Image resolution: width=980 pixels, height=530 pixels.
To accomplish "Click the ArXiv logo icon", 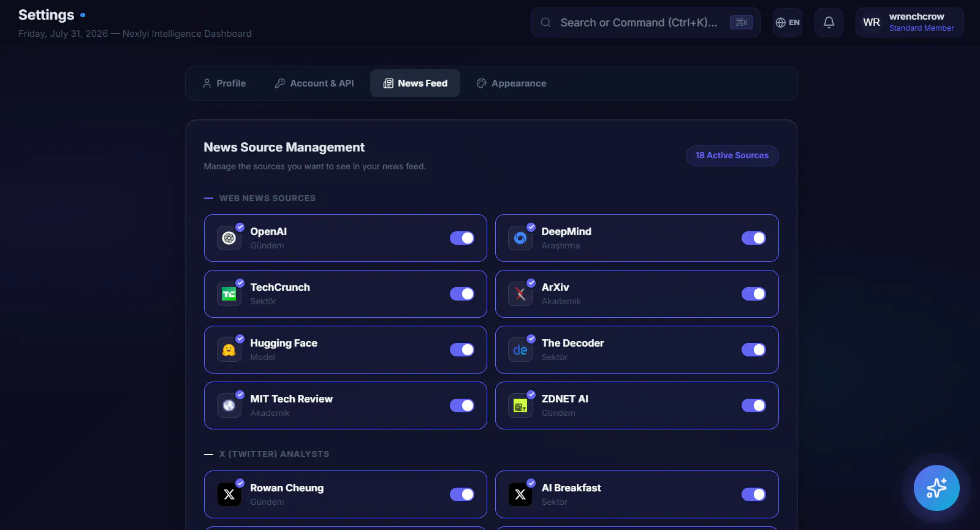I will (x=520, y=294).
